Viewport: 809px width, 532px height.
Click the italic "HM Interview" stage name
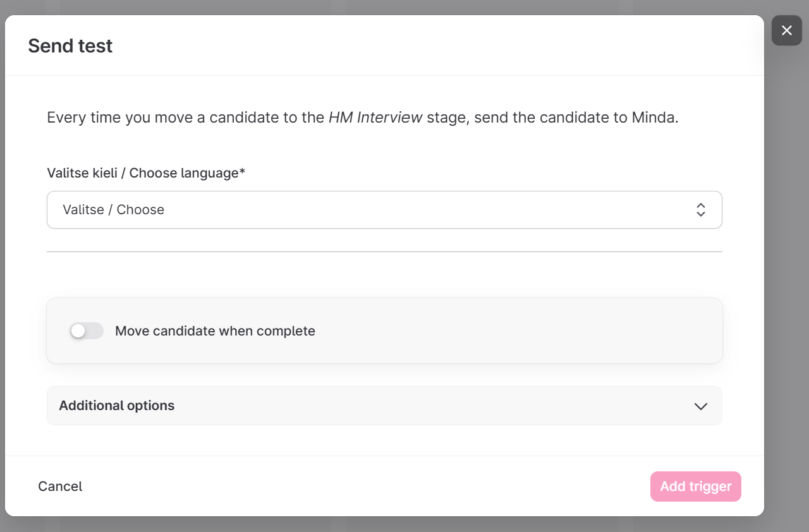[375, 118]
